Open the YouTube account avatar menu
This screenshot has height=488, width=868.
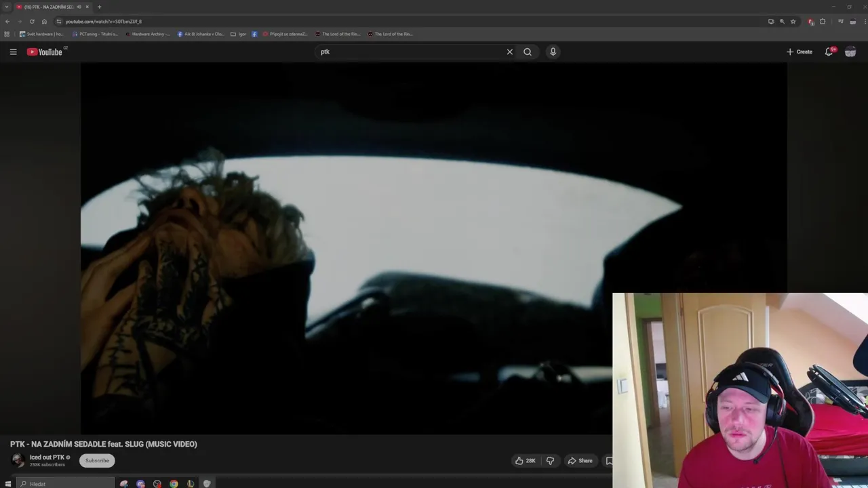tap(850, 52)
